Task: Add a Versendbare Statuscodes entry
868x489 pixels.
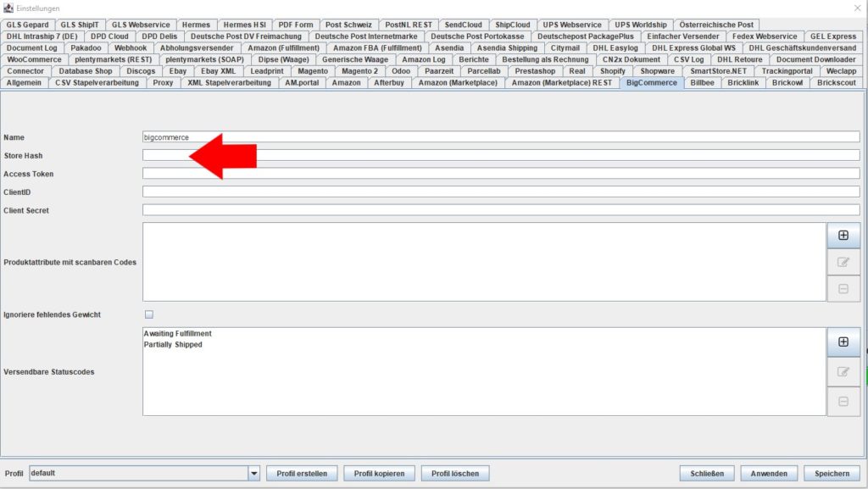Action: pos(843,342)
